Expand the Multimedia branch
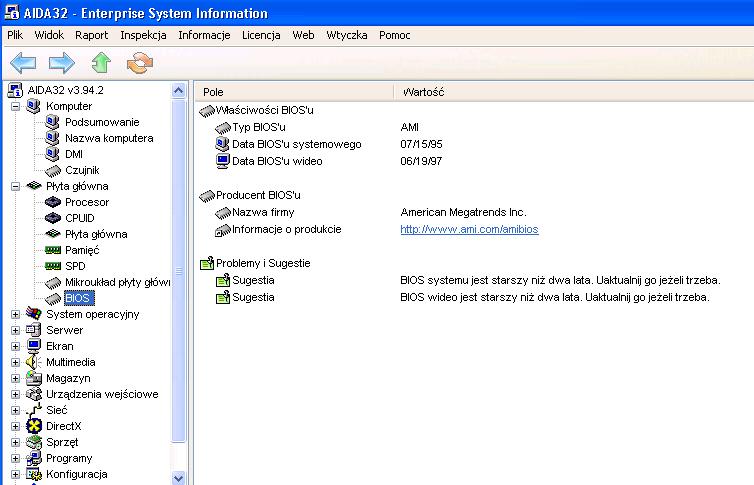The image size is (754, 485). coord(15,362)
